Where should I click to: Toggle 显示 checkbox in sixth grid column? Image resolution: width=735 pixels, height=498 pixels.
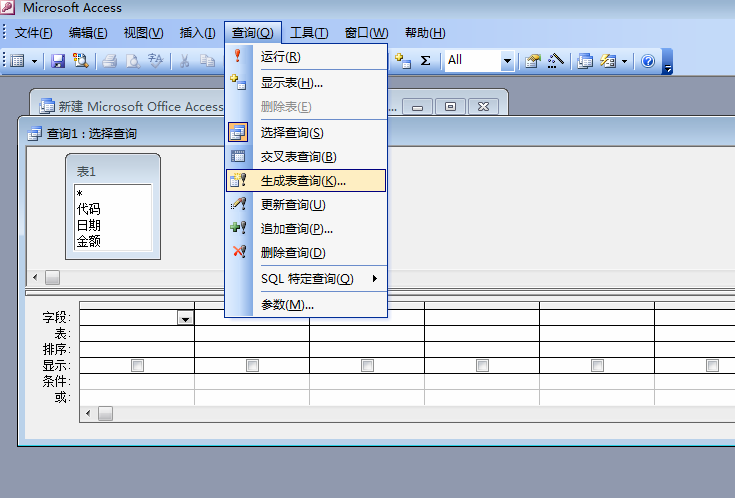pos(712,365)
